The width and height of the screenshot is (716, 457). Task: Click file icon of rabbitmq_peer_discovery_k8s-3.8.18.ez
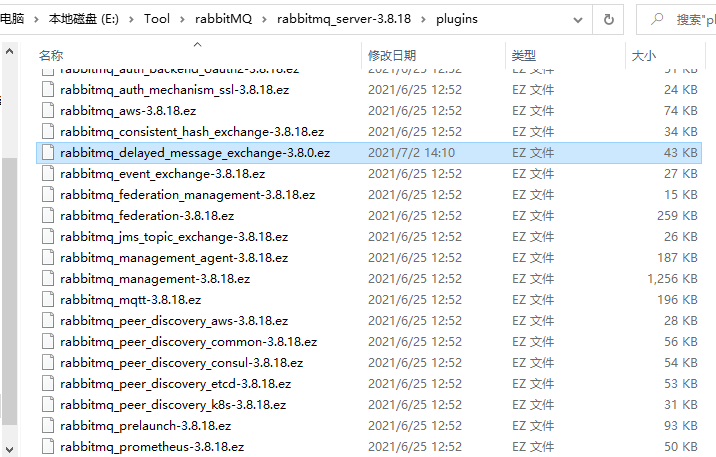(x=48, y=404)
